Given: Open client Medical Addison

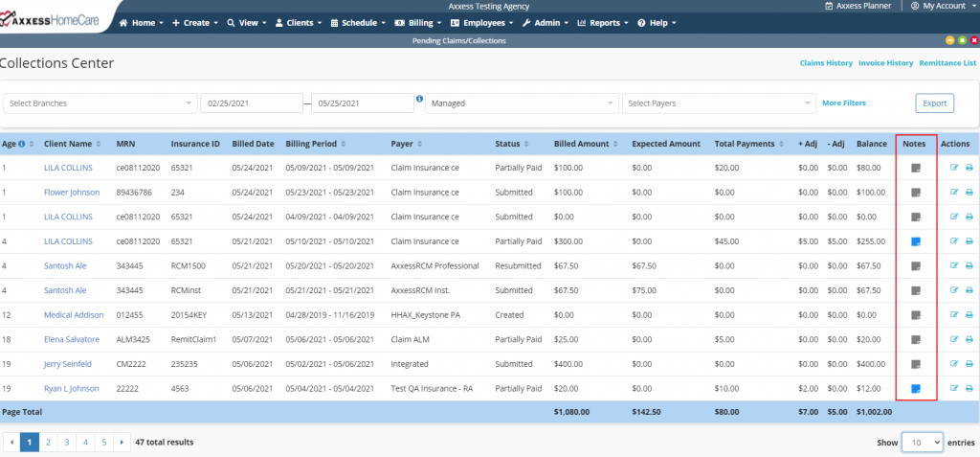Looking at the screenshot, I should click(x=74, y=315).
